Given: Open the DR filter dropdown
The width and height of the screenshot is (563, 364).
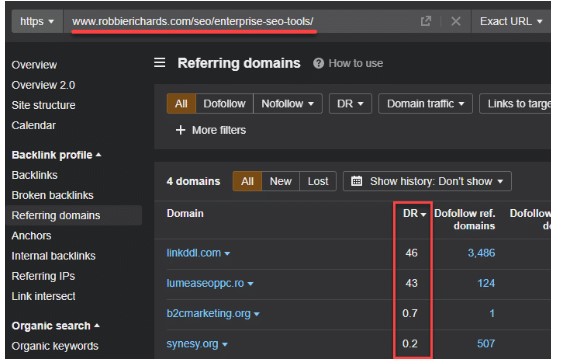Looking at the screenshot, I should pyautogui.click(x=350, y=104).
